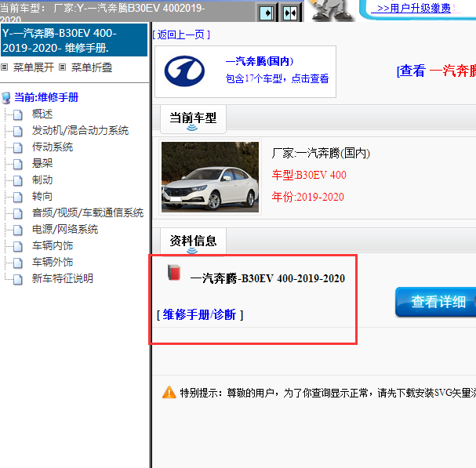Click page icon beside 车辆内饰
This screenshot has height=468, width=476.
18,246
